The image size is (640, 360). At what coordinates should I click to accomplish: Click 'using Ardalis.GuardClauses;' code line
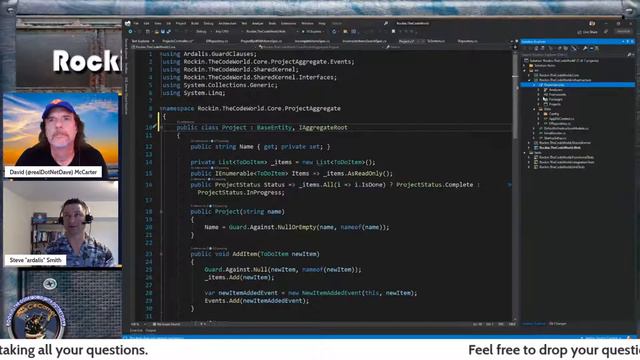tap(209, 54)
